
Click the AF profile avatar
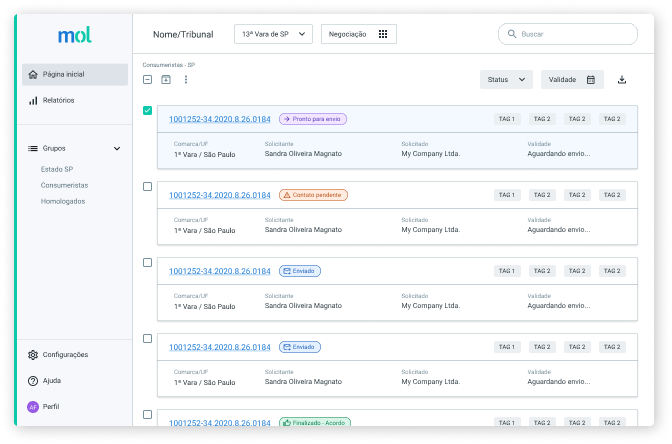(x=33, y=407)
